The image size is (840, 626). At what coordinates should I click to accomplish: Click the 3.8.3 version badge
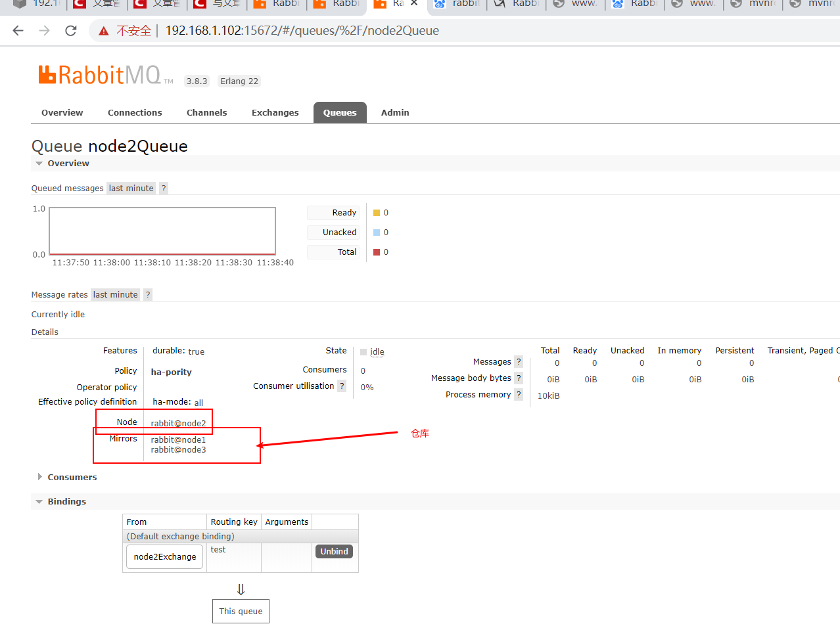tap(197, 81)
